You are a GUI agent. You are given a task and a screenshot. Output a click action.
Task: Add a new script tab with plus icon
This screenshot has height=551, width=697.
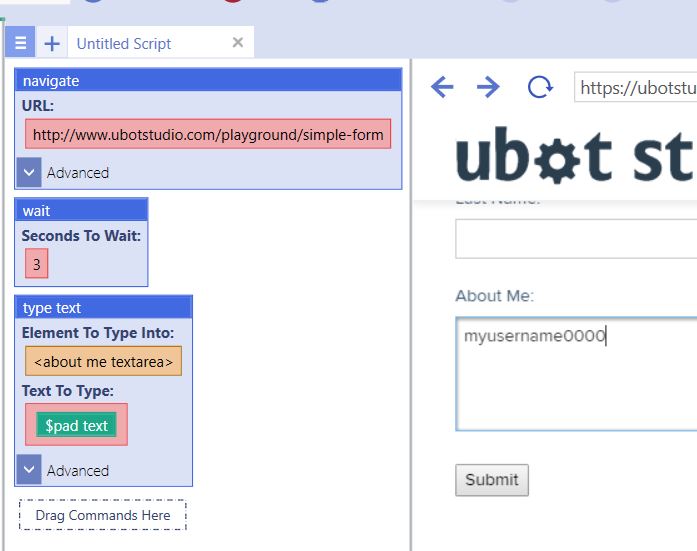point(52,43)
